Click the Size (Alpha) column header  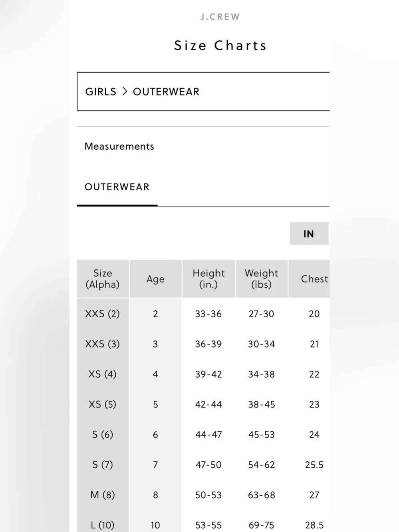(103, 279)
